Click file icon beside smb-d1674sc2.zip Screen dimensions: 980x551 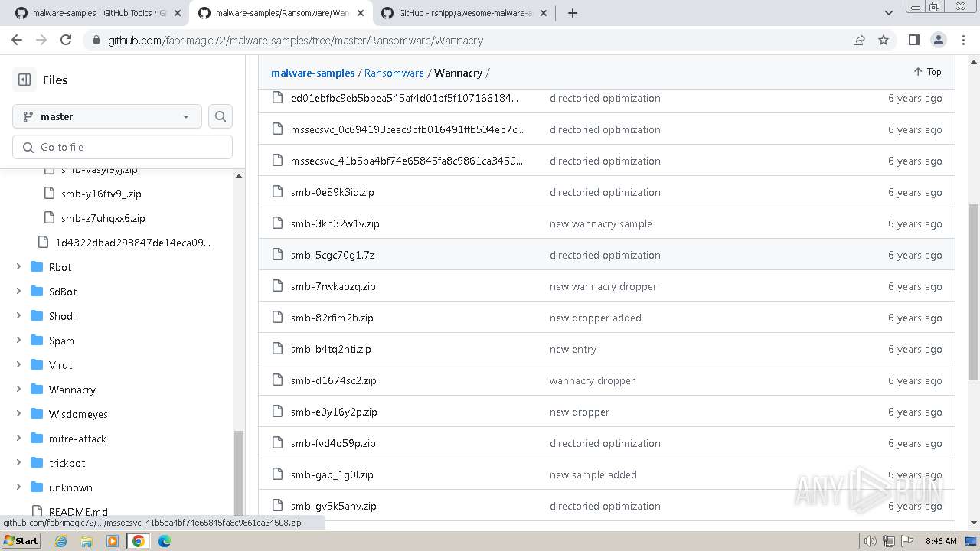tap(278, 380)
